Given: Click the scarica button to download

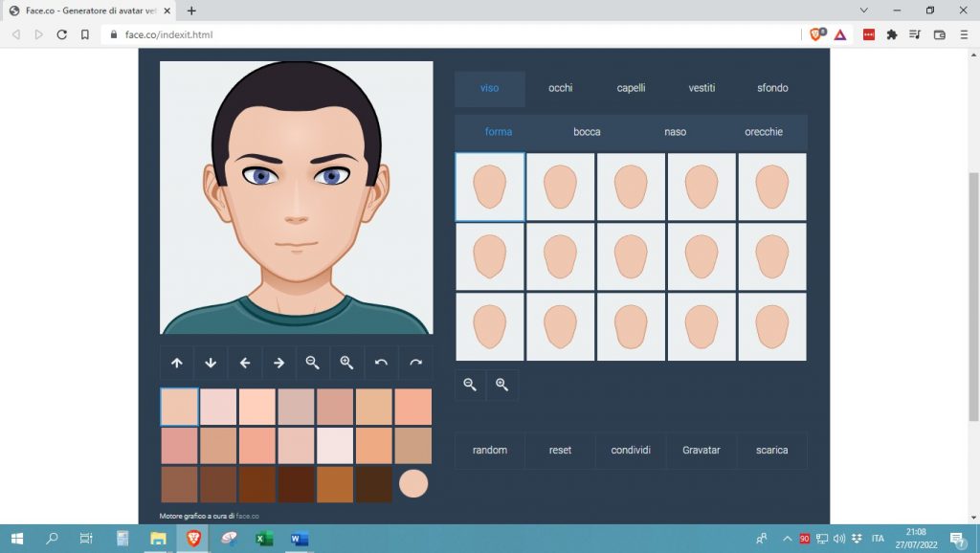Looking at the screenshot, I should click(771, 450).
